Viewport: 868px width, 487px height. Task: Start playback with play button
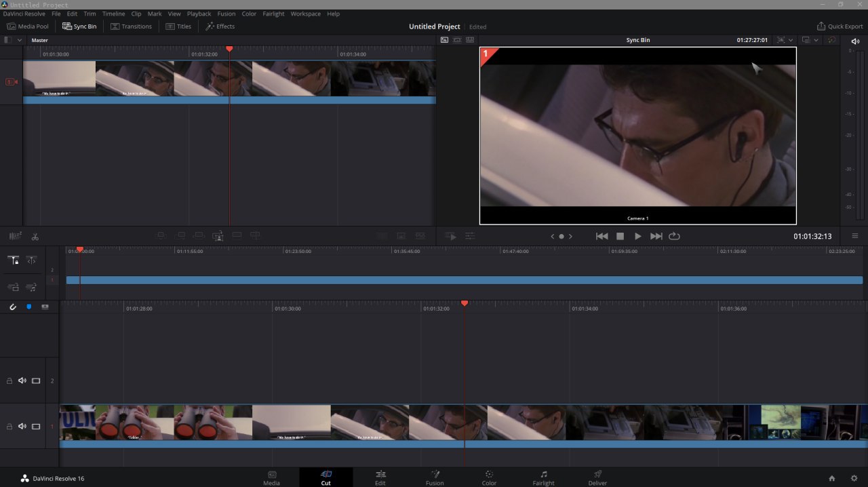pos(637,236)
